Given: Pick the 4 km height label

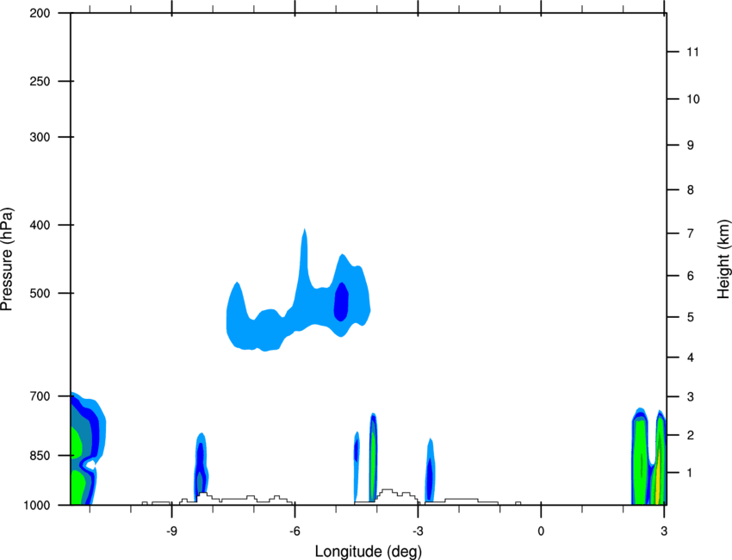Looking at the screenshot, I should click(691, 358).
